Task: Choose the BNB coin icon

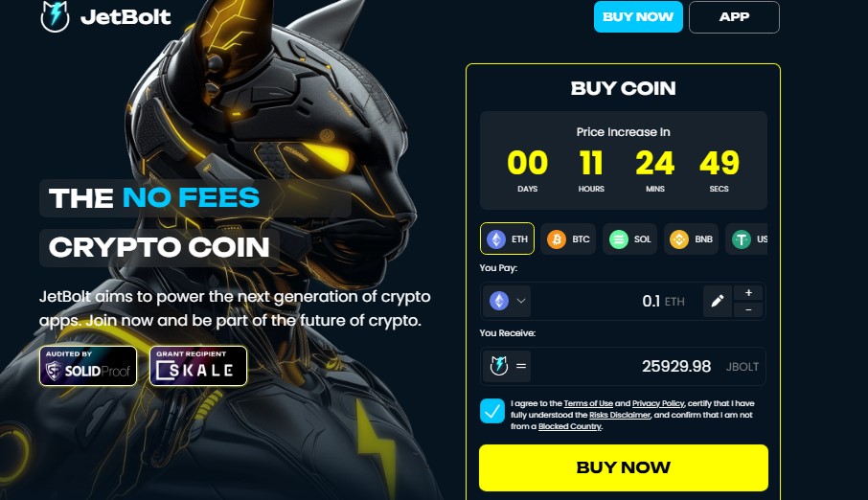Action: 679,239
